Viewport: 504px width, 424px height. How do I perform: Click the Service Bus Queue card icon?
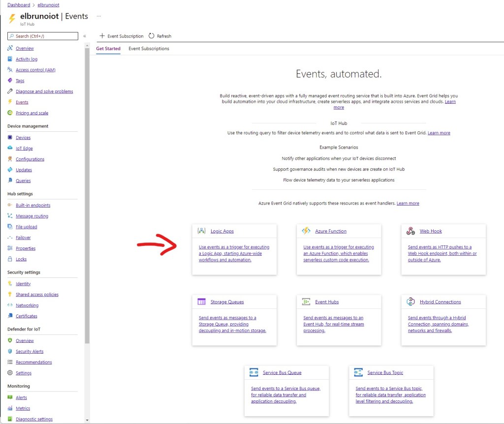254,372
